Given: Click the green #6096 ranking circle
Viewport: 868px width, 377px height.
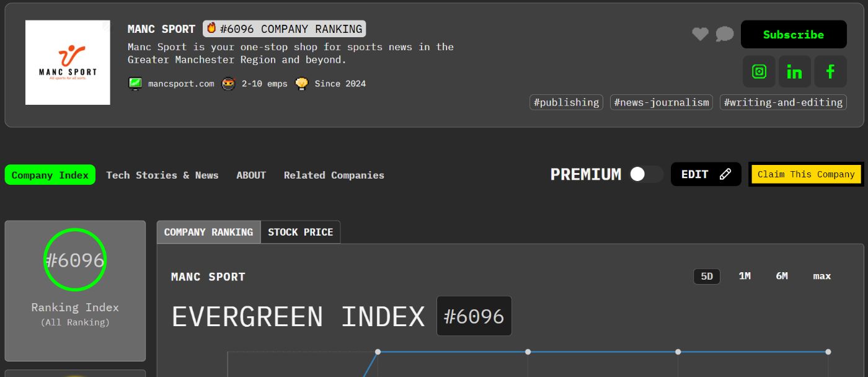Looking at the screenshot, I should coord(75,260).
